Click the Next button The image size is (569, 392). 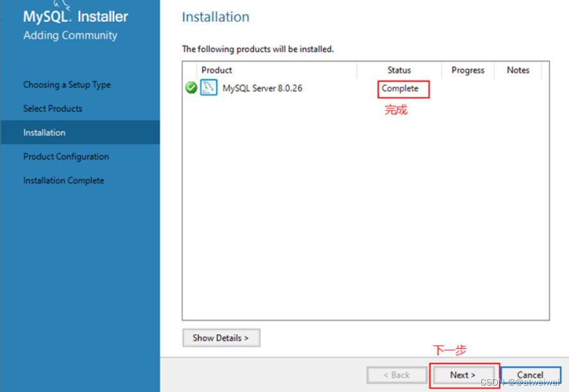click(x=463, y=375)
